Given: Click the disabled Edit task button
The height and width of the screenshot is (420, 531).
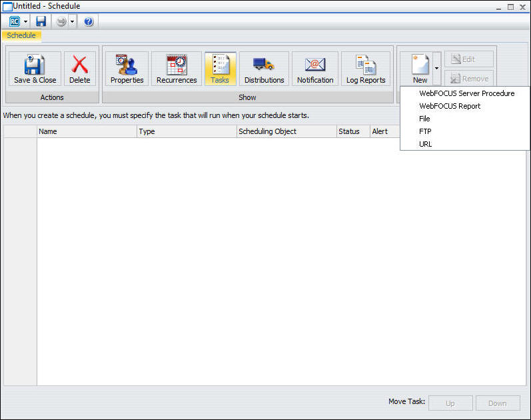Looking at the screenshot, I should tap(468, 59).
